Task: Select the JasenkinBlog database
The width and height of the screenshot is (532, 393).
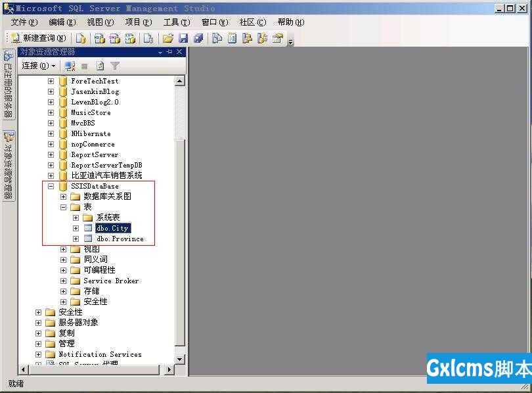Action: pos(95,91)
